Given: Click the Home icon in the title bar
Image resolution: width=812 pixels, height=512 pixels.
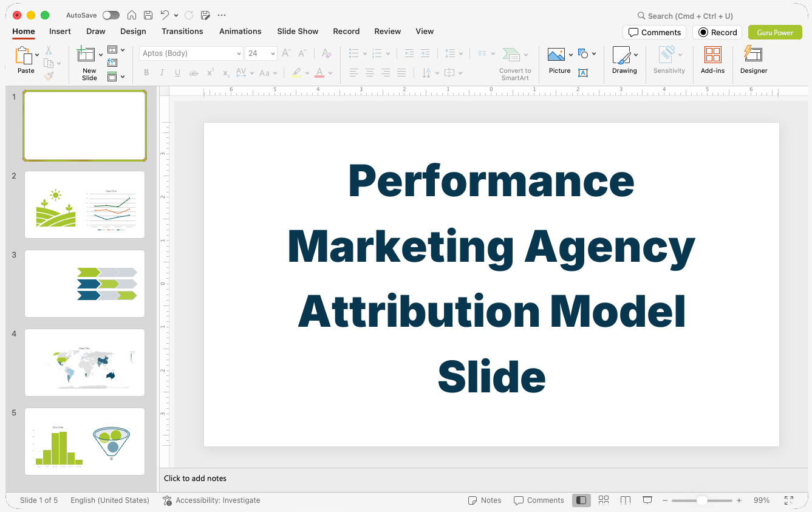Looking at the screenshot, I should pyautogui.click(x=132, y=15).
